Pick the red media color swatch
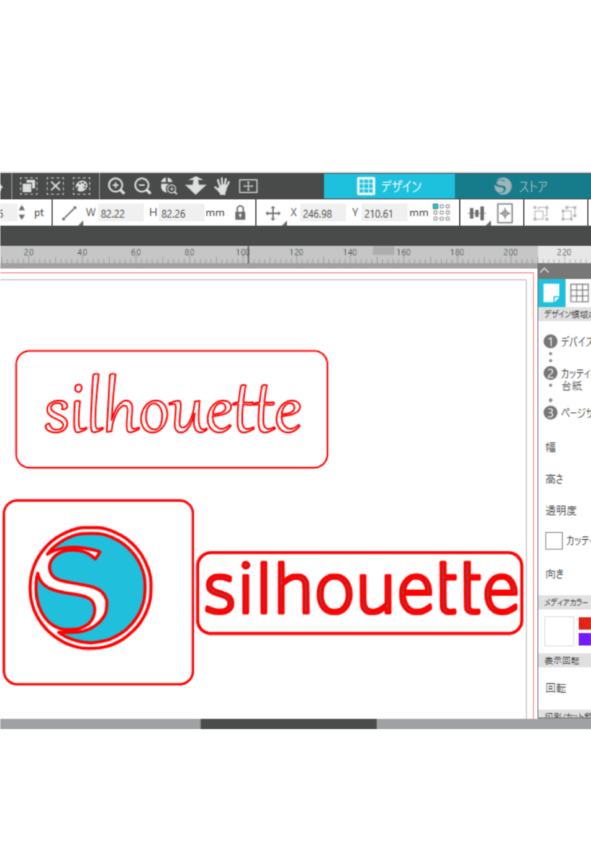Screen dimensions: 591x868 coord(585,623)
